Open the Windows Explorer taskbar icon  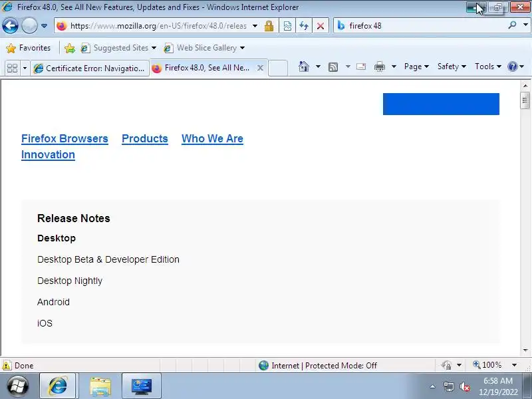tap(100, 386)
